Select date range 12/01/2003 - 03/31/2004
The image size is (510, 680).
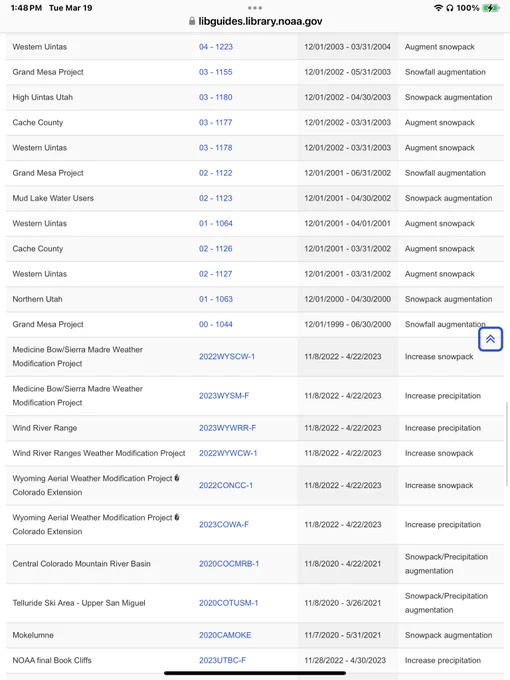[x=347, y=47]
